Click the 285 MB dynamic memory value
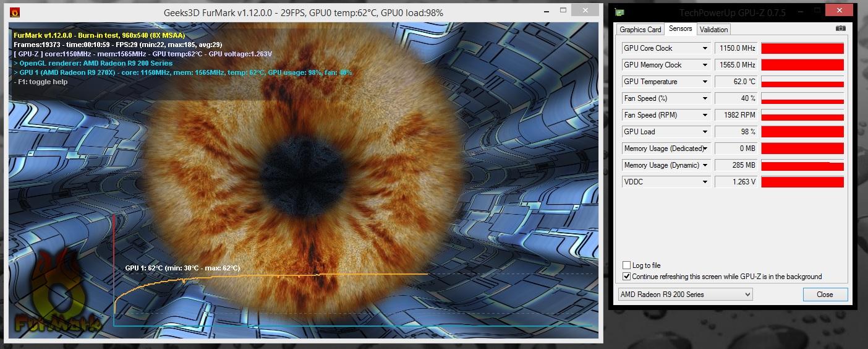This screenshot has height=349, width=868. (x=736, y=165)
